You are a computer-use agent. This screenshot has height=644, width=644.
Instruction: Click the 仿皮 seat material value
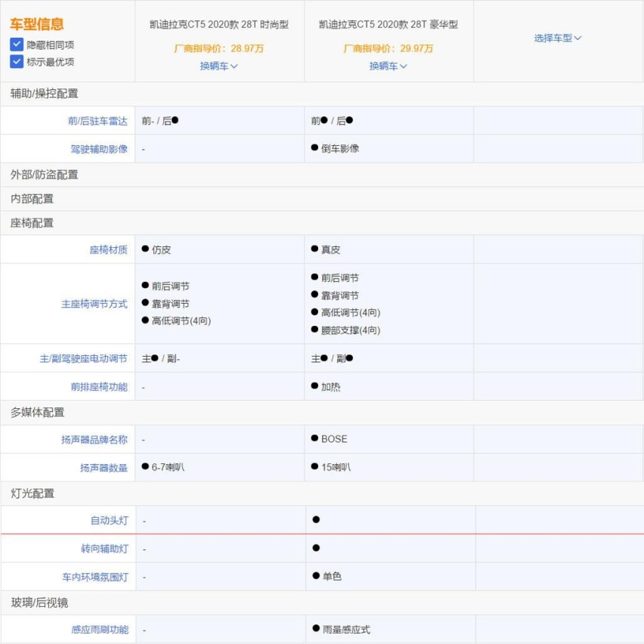pyautogui.click(x=156, y=249)
